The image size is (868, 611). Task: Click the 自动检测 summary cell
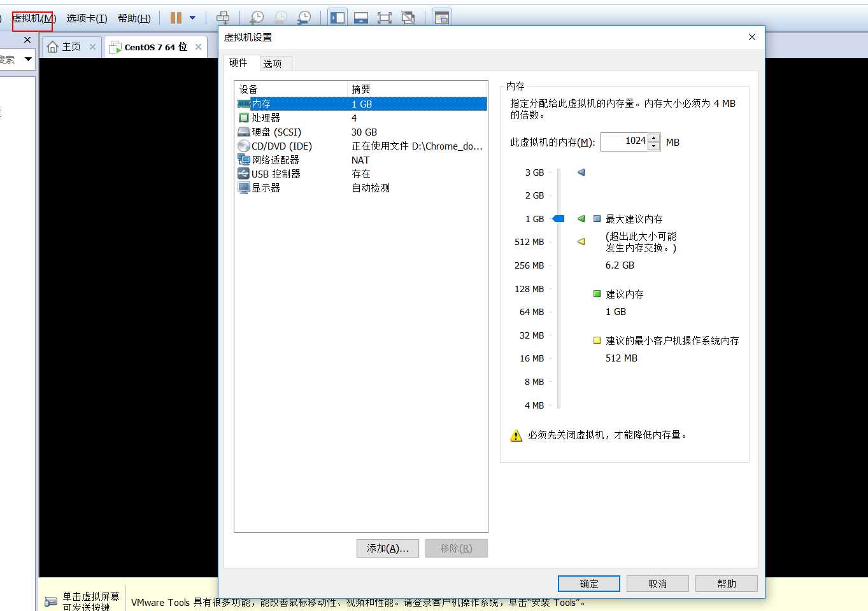point(371,188)
